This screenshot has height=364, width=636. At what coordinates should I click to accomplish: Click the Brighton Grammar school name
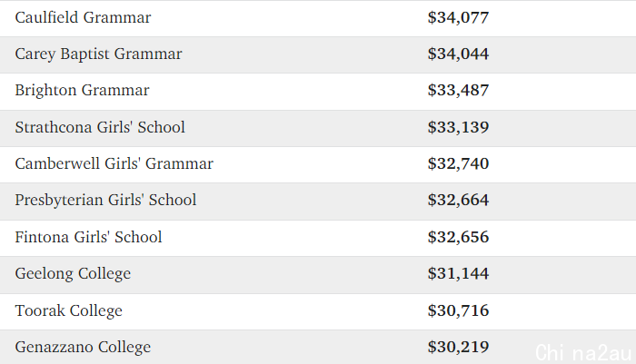[x=82, y=91]
